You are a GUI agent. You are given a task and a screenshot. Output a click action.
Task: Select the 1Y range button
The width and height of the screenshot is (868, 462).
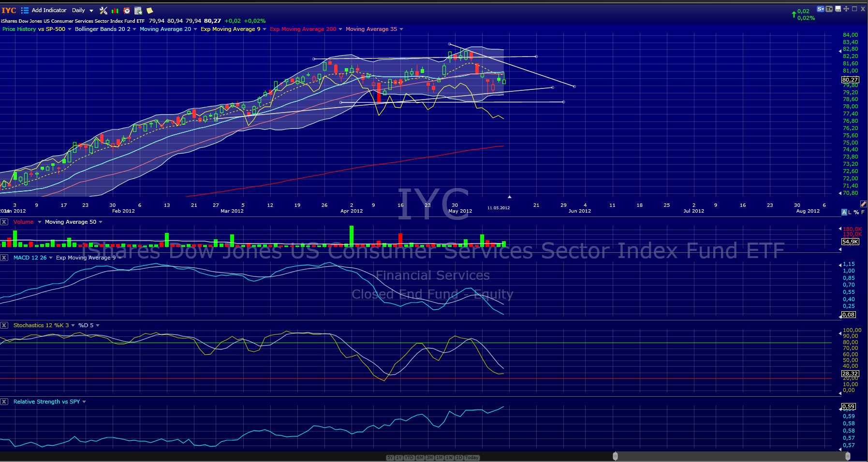point(398,458)
